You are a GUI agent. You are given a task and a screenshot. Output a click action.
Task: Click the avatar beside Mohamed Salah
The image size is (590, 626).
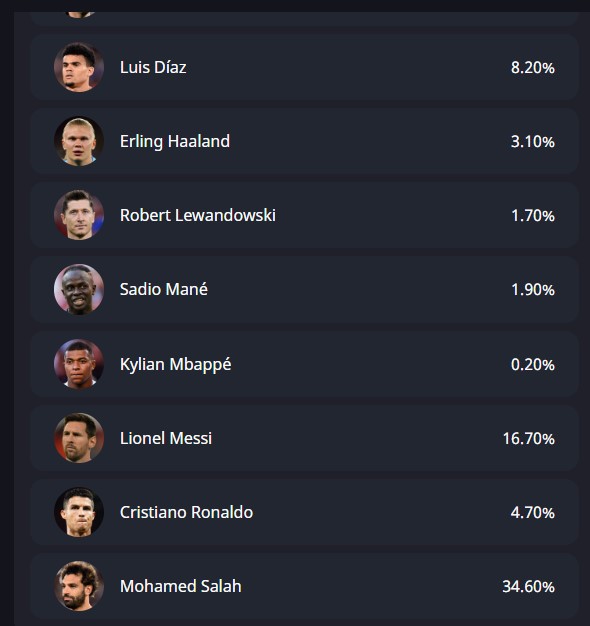tap(79, 586)
